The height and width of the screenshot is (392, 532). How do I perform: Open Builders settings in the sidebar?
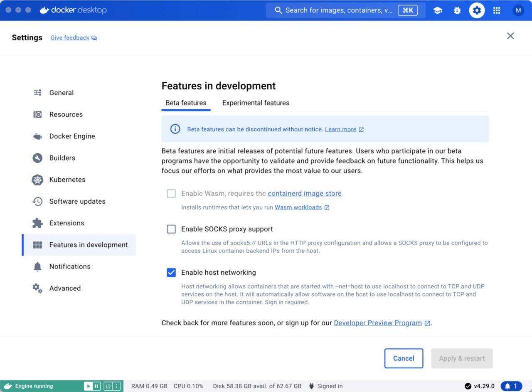click(62, 158)
